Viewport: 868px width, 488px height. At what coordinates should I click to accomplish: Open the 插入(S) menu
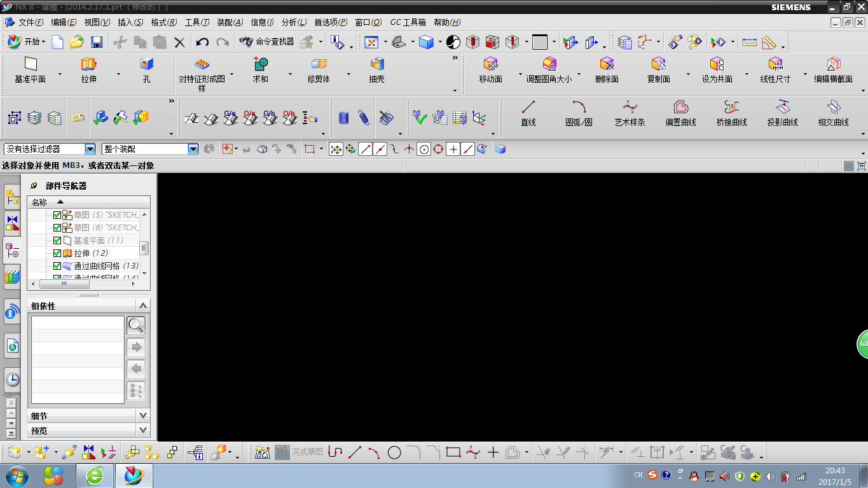[x=130, y=22]
